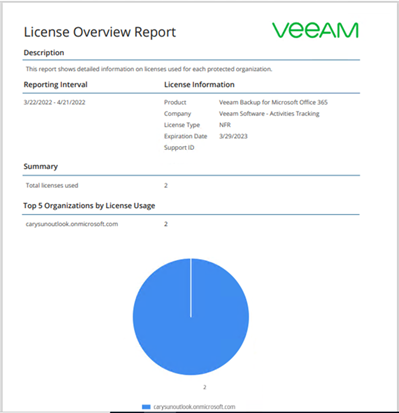
Task: Click the License Information heading
Action: (199, 85)
